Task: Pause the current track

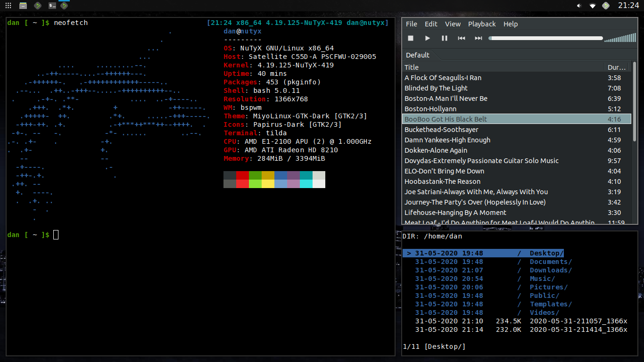Action: point(445,38)
